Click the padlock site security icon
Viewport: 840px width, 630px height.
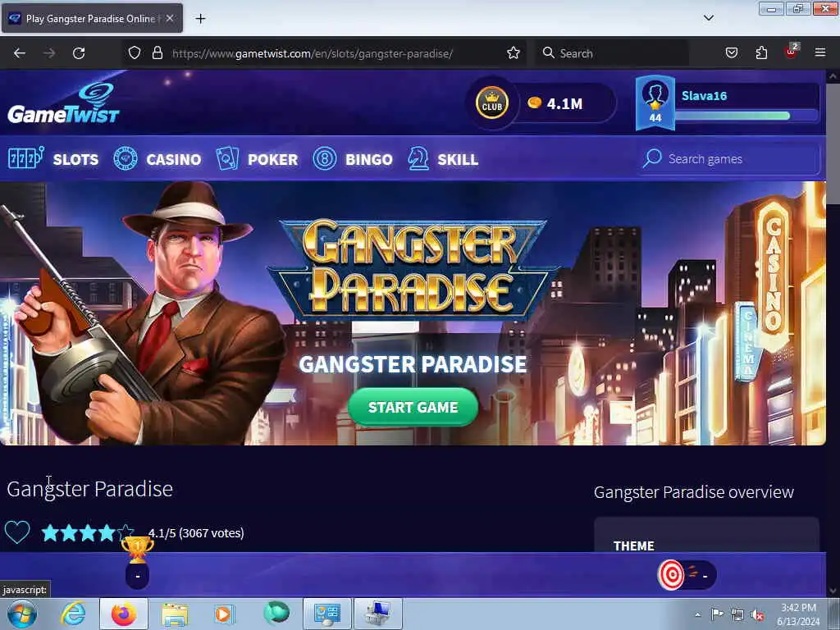tap(157, 53)
